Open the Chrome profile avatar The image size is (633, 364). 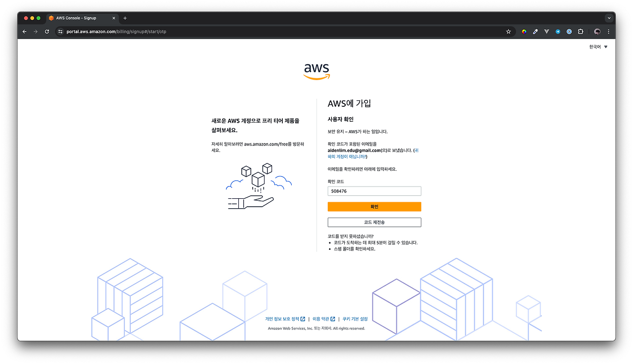tap(597, 32)
